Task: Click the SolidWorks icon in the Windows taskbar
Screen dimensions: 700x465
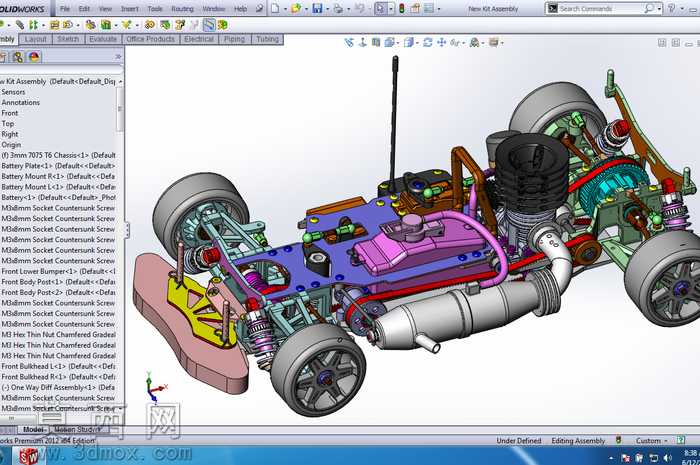Action: pyautogui.click(x=28, y=456)
